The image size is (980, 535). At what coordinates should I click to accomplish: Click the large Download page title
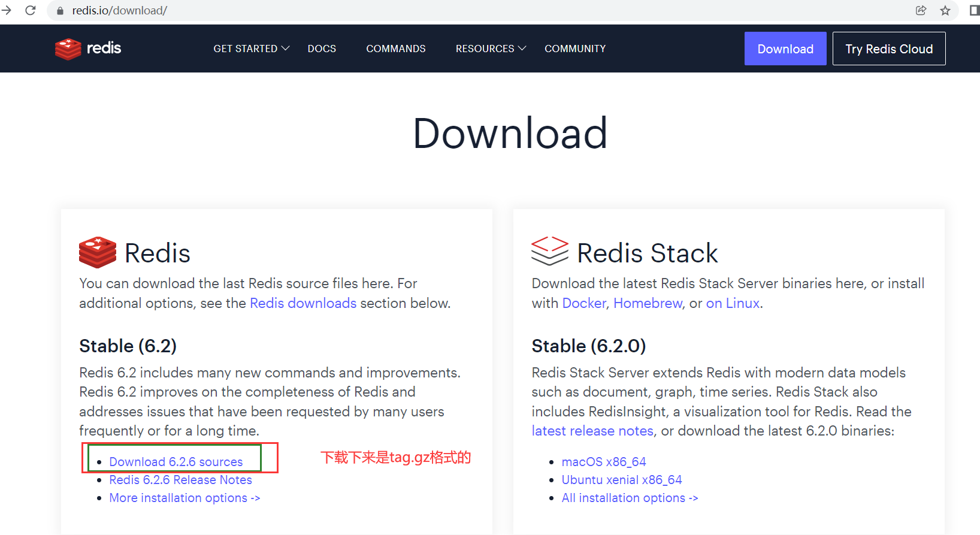510,133
